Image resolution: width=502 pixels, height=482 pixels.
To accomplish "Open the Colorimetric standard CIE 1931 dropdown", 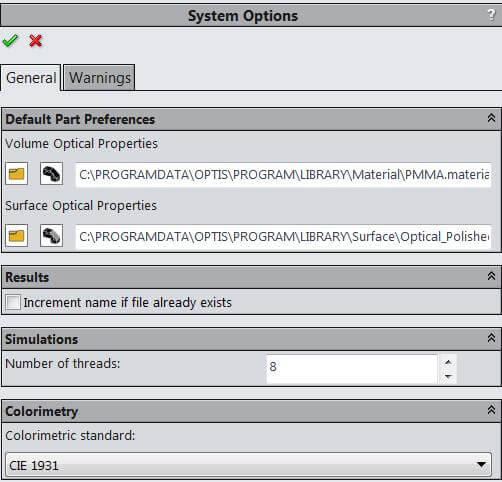I will tap(248, 464).
